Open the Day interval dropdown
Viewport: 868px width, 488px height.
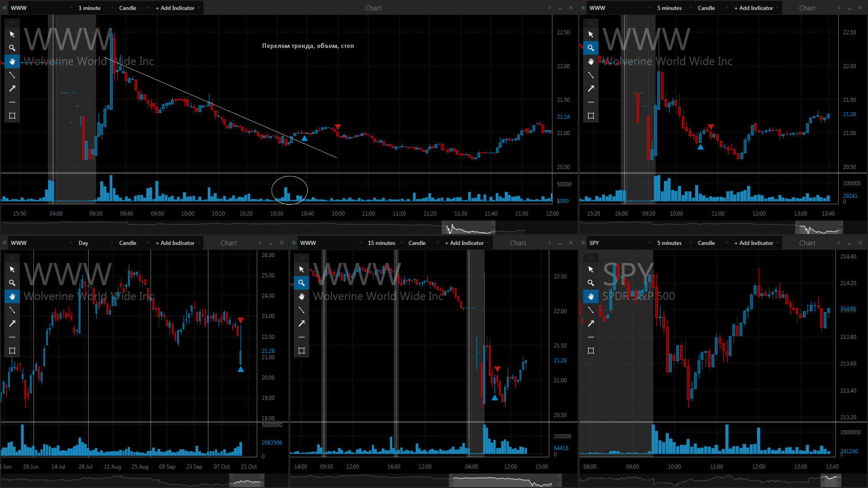pyautogui.click(x=95, y=243)
